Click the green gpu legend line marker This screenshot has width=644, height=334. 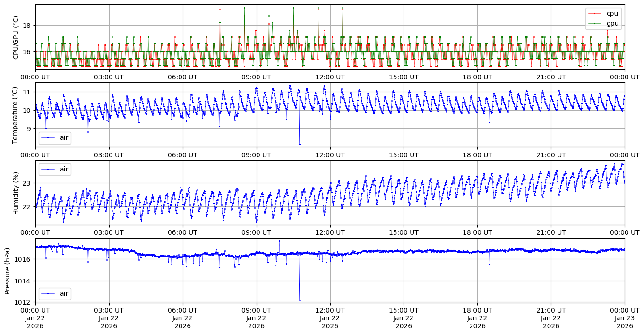point(595,23)
